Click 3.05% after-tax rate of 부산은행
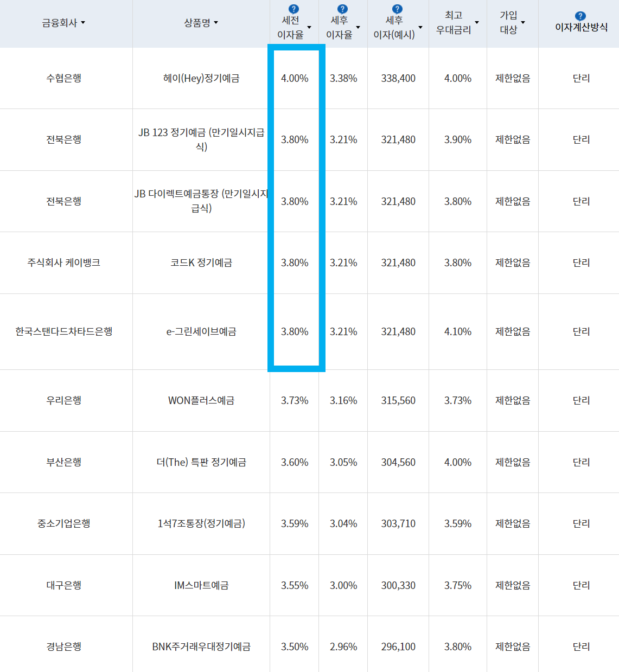The image size is (619, 672). 343,462
